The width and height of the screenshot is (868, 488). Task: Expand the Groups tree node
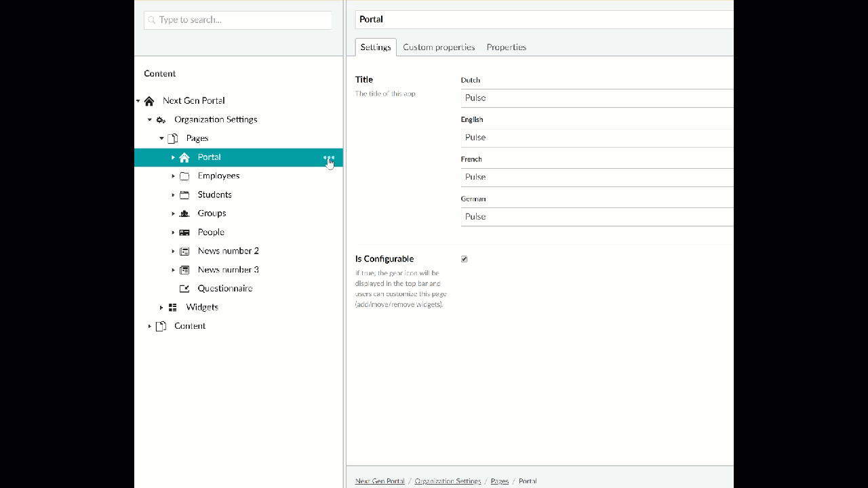(x=173, y=213)
